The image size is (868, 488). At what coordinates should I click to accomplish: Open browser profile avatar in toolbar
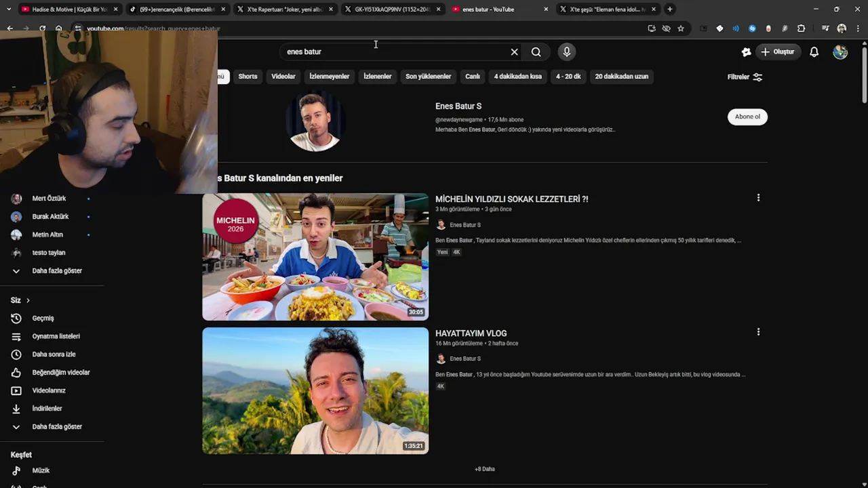[842, 28]
